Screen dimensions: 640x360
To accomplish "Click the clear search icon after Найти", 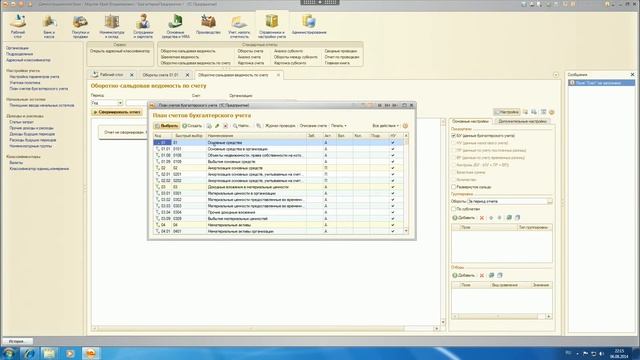I will [x=258, y=126].
